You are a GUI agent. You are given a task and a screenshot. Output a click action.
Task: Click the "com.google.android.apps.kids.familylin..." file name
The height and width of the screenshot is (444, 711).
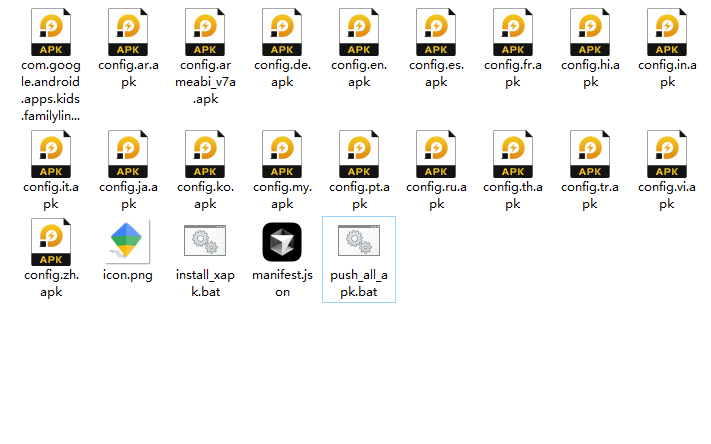pyautogui.click(x=51, y=90)
